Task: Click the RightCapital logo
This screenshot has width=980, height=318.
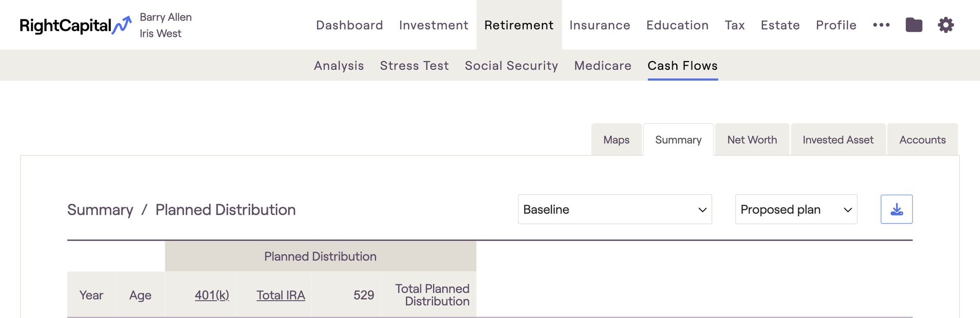Action: (x=75, y=25)
